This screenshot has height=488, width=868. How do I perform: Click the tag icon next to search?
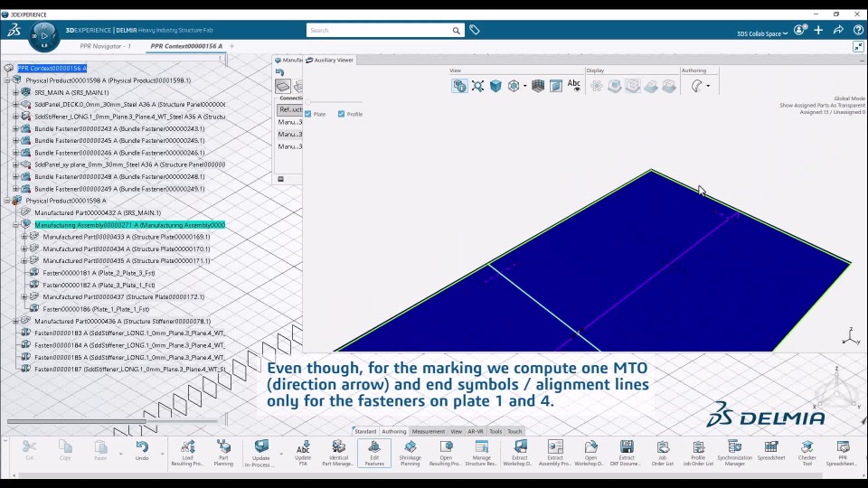pyautogui.click(x=475, y=30)
